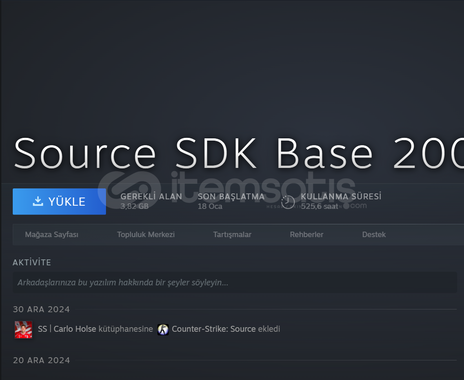Click the AKTİVİTE section heading

click(32, 263)
